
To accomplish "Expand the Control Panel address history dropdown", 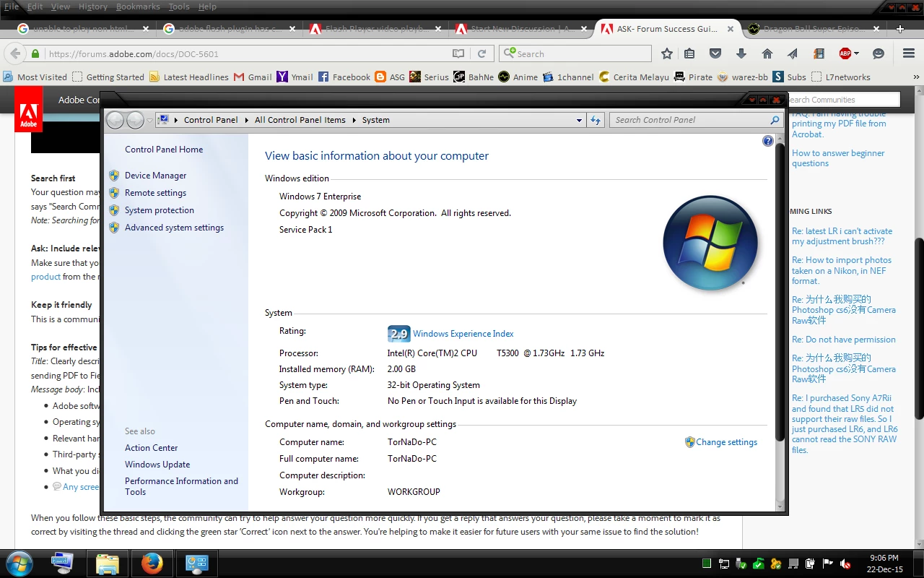I will coord(579,121).
